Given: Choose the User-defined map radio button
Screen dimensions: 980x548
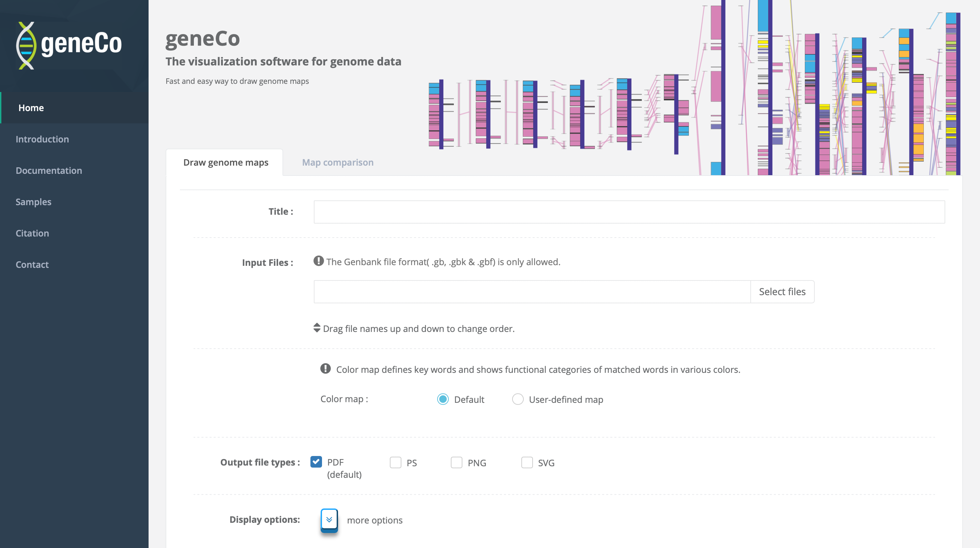Looking at the screenshot, I should coord(517,399).
